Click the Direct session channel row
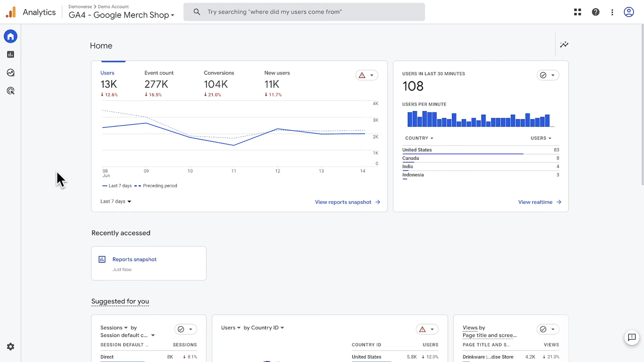This screenshot has width=644, height=362. [x=148, y=357]
